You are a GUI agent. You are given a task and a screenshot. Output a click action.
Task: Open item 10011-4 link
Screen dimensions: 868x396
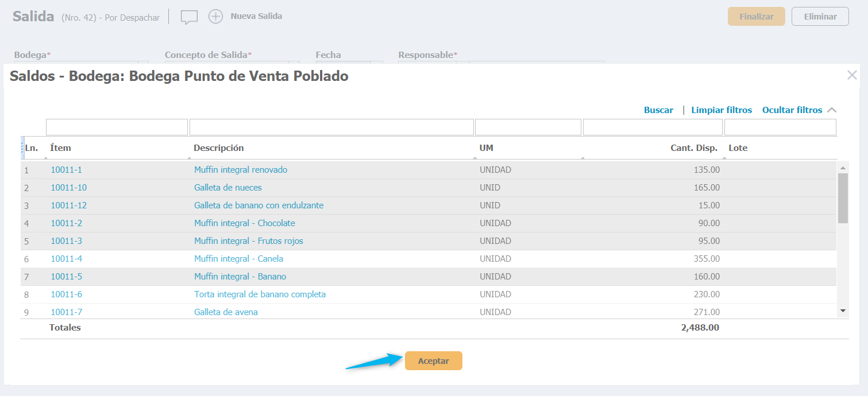66,259
